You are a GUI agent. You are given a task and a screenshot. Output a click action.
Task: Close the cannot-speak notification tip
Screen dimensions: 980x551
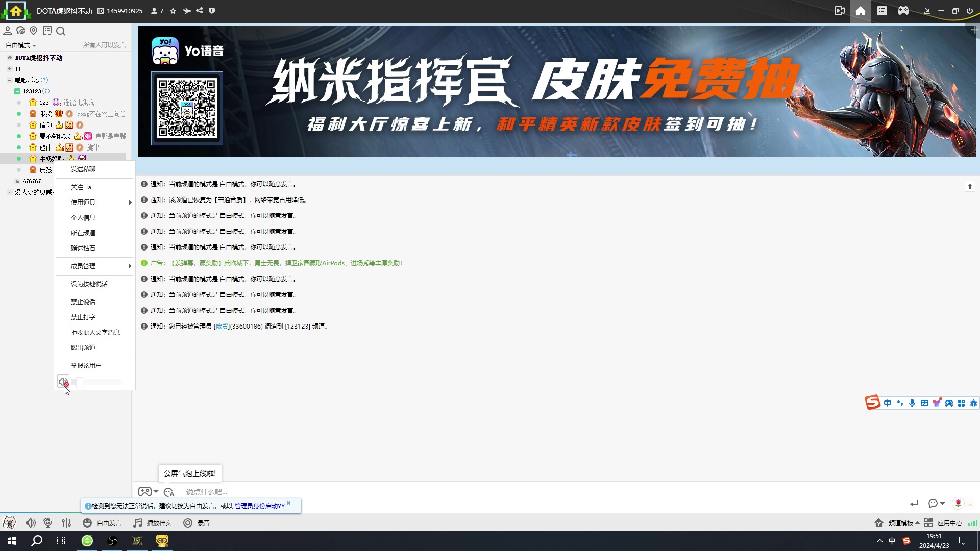[288, 503]
